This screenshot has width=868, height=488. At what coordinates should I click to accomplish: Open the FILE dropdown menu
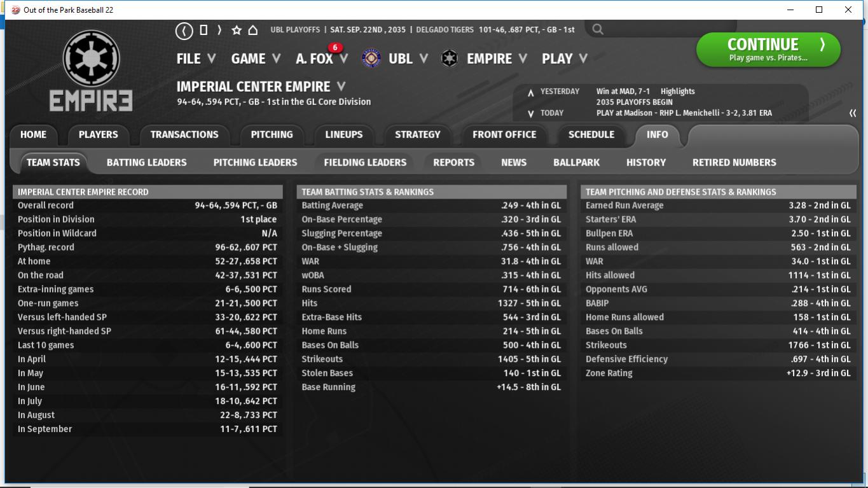pos(196,59)
